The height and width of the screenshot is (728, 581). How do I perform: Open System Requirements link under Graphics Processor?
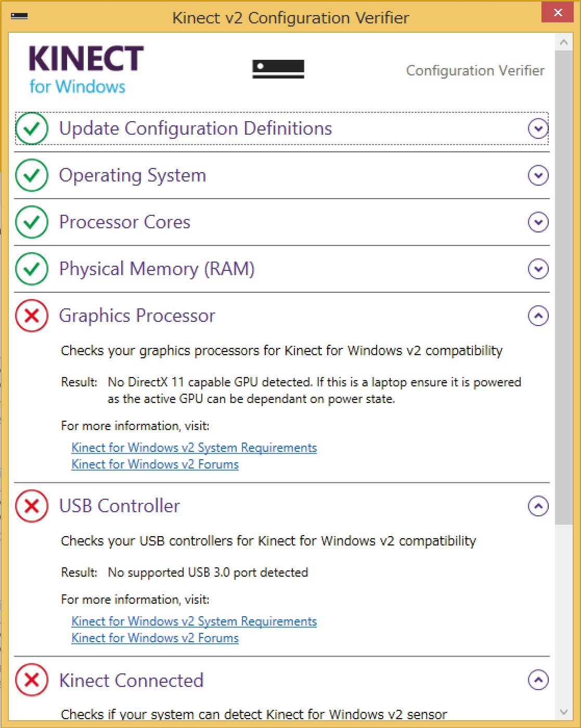tap(194, 448)
